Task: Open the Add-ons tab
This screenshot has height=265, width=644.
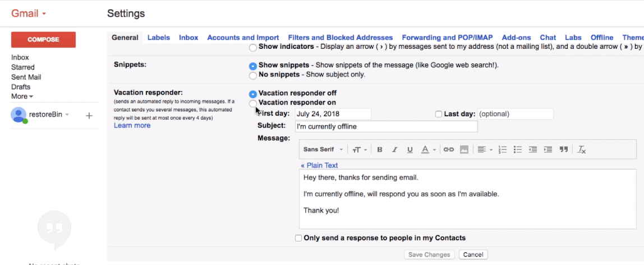Action: (516, 38)
